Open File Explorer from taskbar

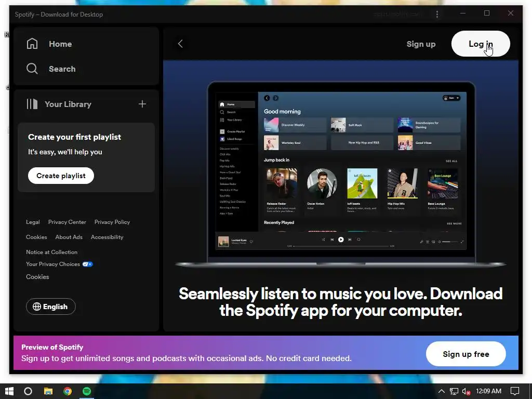point(48,391)
